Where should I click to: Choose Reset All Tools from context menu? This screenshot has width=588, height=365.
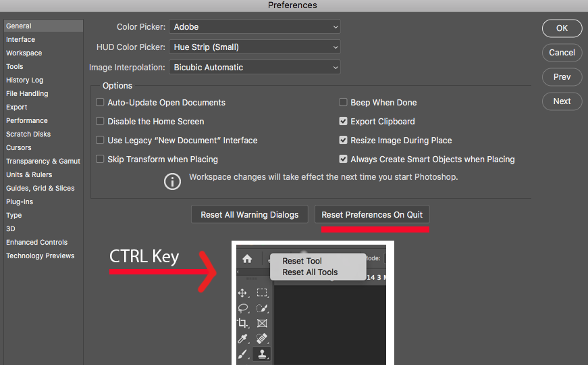coord(310,272)
